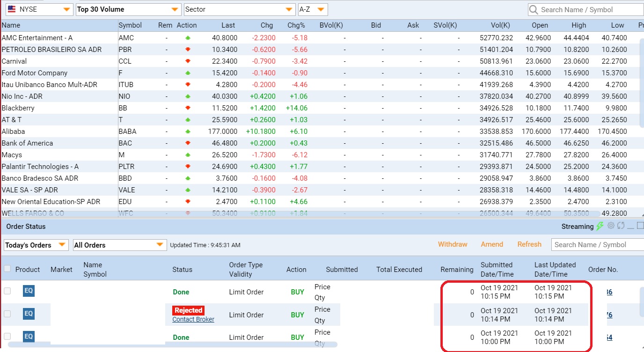Viewport: 644px width, 352px height.
Task: Open the Contact Broker link
Action: point(193,319)
